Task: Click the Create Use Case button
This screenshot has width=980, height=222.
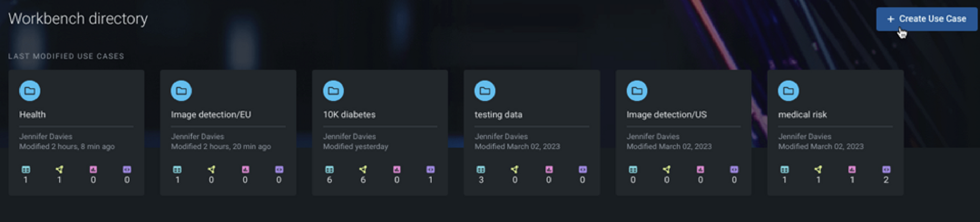Action: point(926,19)
